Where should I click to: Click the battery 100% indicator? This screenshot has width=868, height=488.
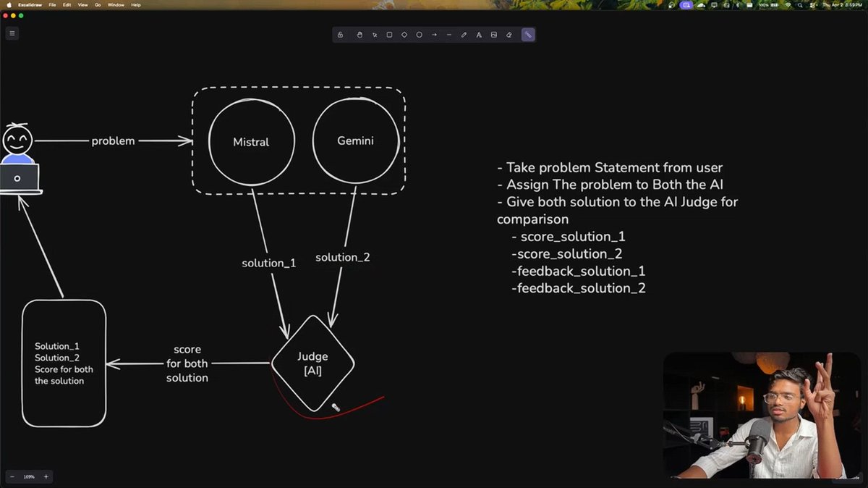768,5
